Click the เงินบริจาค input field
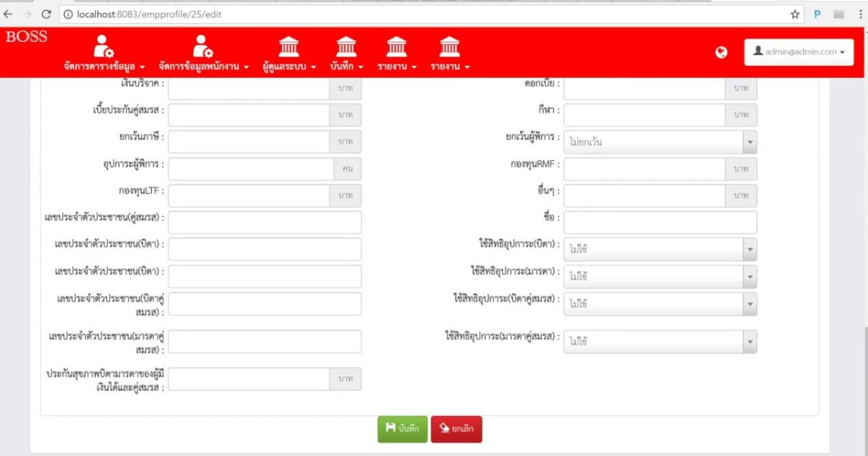This screenshot has width=868, height=456. [x=249, y=88]
